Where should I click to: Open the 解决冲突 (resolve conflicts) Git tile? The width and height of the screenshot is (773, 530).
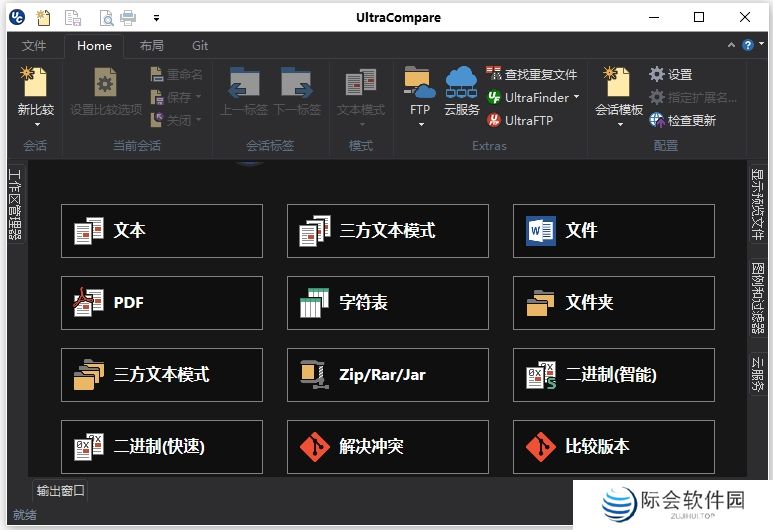click(x=388, y=447)
